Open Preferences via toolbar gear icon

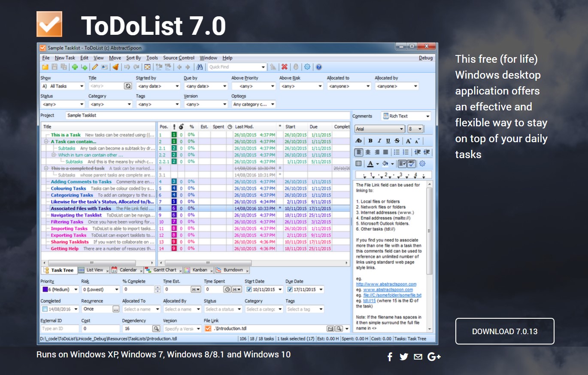tap(307, 67)
